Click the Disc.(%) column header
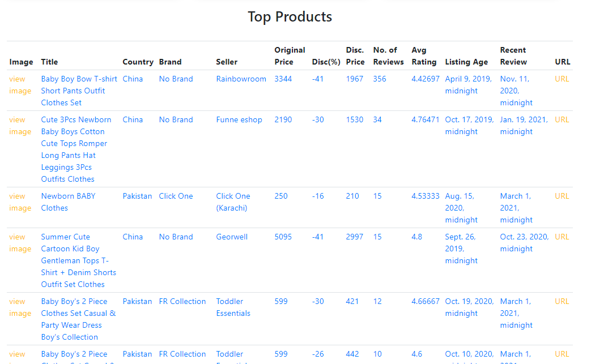 326,62
